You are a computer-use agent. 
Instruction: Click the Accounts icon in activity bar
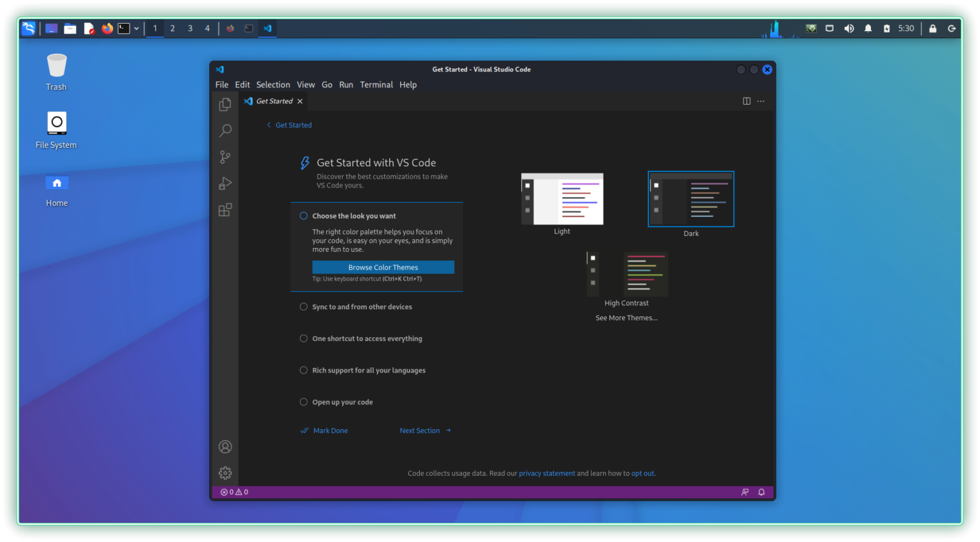pos(225,447)
